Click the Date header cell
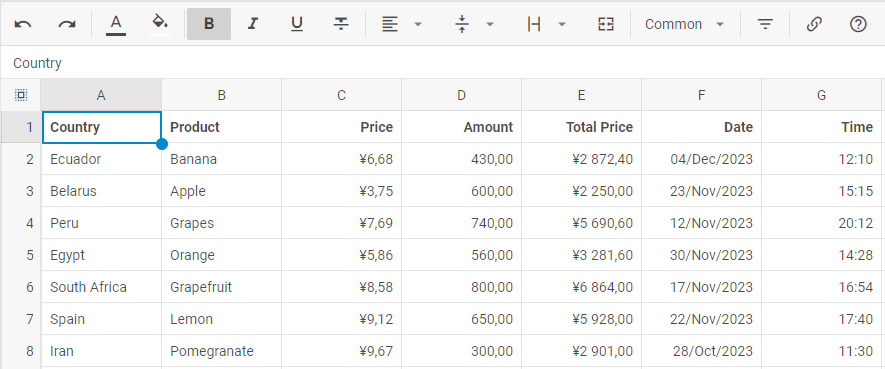 pos(702,127)
